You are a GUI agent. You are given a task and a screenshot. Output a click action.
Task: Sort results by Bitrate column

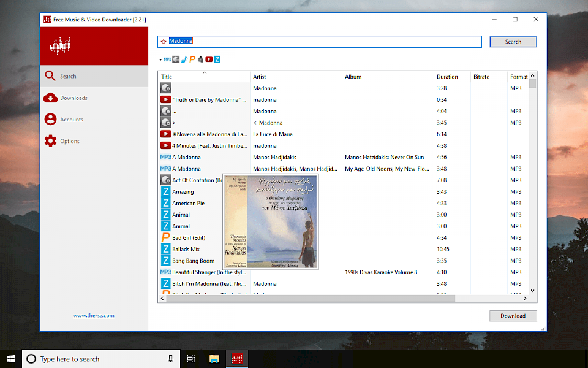pos(489,77)
